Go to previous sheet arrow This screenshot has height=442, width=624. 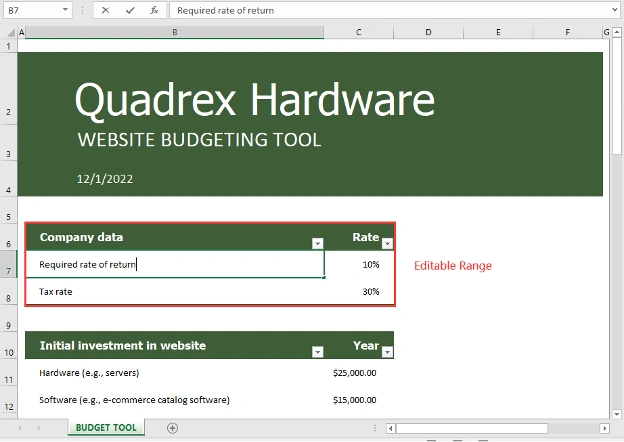[20, 428]
